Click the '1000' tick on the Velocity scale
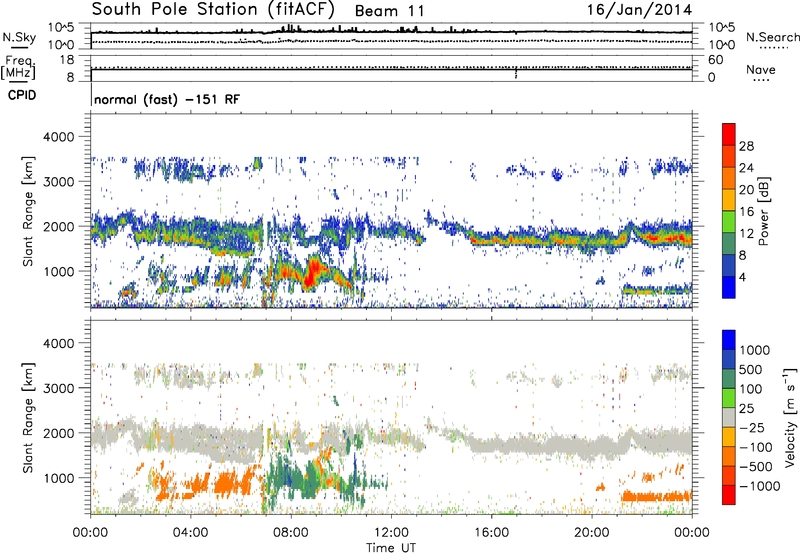This screenshot has width=800, height=554. (755, 350)
